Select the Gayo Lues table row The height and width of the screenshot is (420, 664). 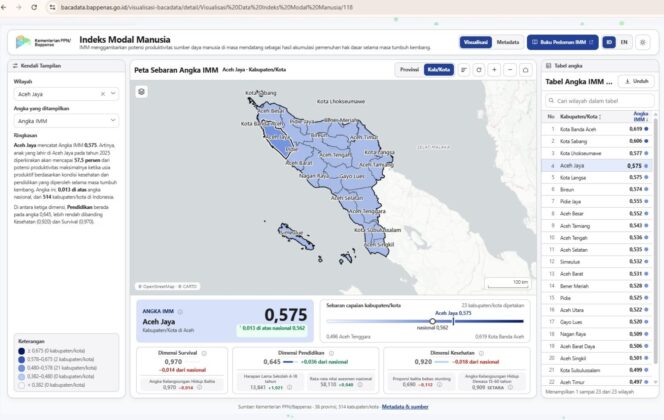pos(597,322)
